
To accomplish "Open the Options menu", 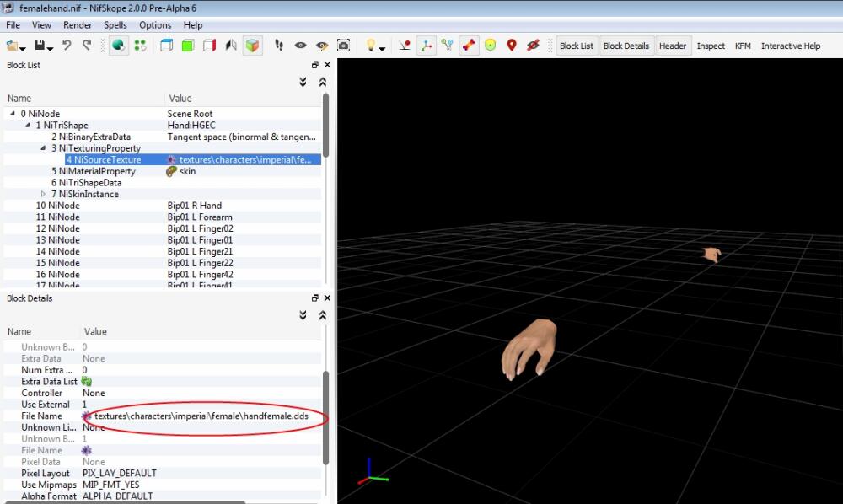I will [x=155, y=25].
